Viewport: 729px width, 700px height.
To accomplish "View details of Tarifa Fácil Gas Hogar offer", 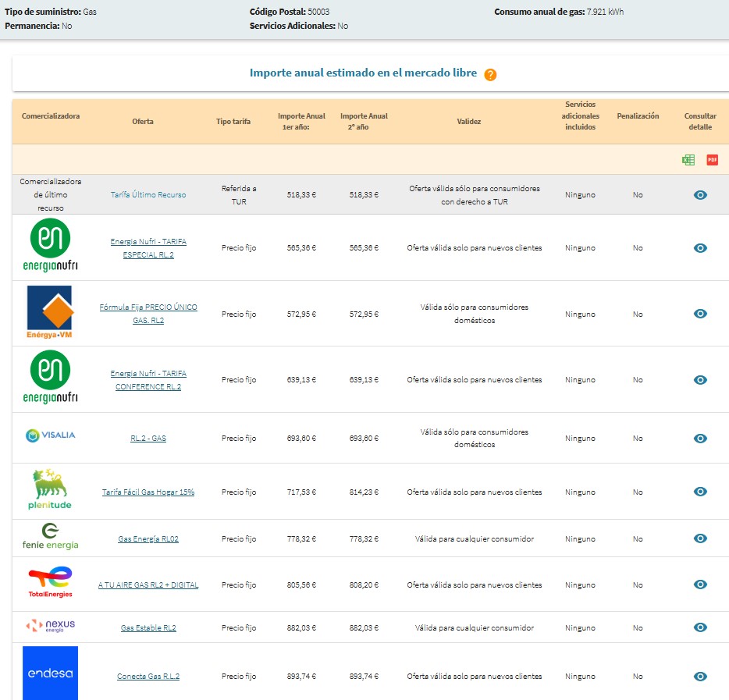I will point(700,492).
